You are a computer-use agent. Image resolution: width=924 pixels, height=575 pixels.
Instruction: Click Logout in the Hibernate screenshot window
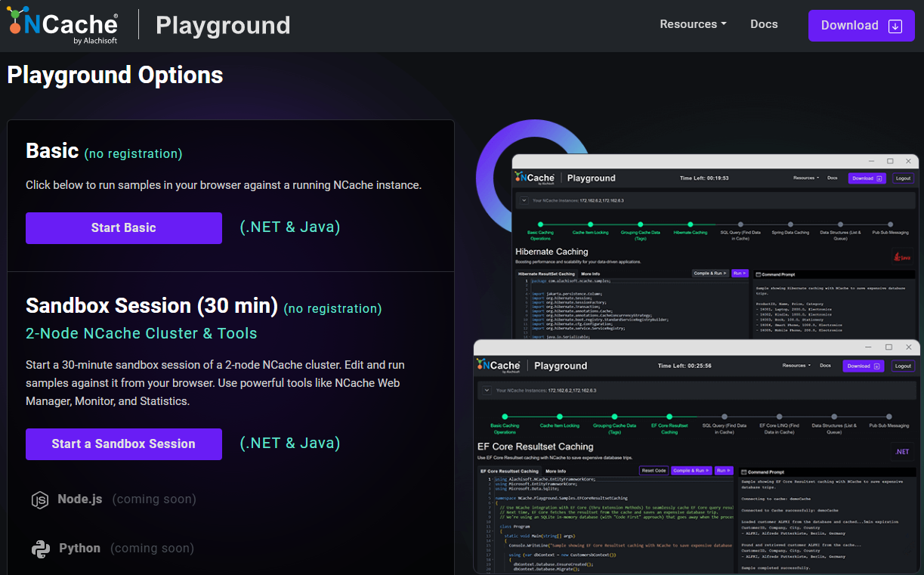pos(903,178)
